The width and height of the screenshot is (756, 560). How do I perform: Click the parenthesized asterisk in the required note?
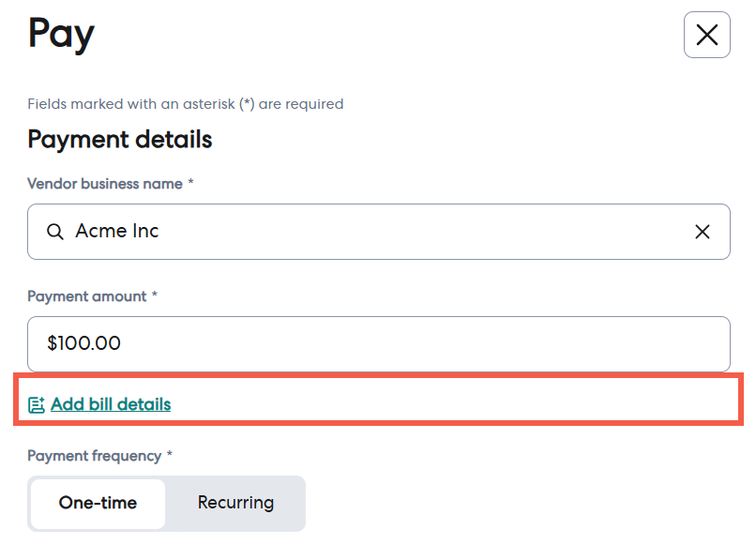click(247, 104)
